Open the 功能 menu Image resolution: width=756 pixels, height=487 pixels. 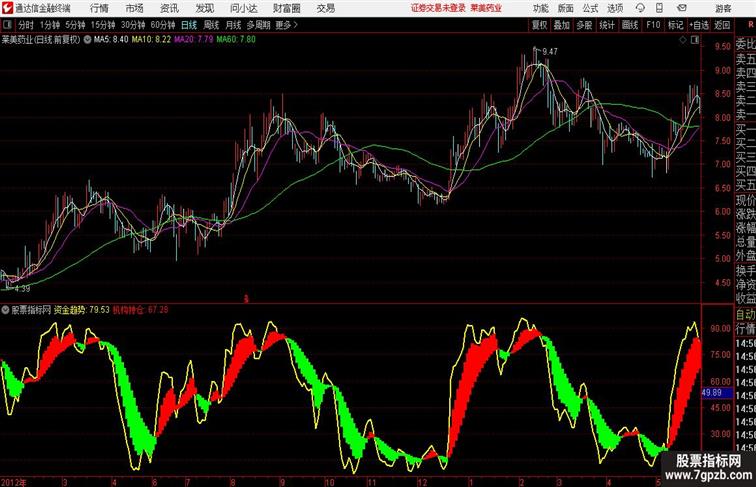[541, 8]
